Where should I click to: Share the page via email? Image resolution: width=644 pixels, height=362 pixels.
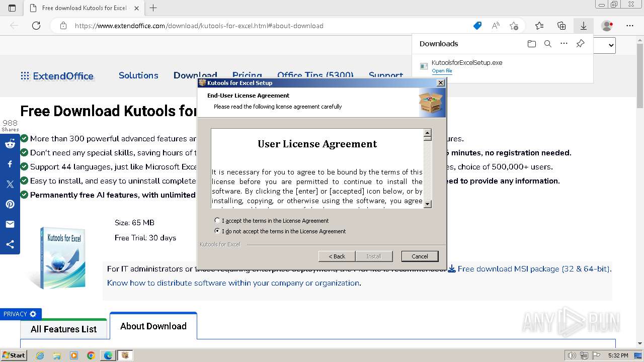(x=10, y=224)
